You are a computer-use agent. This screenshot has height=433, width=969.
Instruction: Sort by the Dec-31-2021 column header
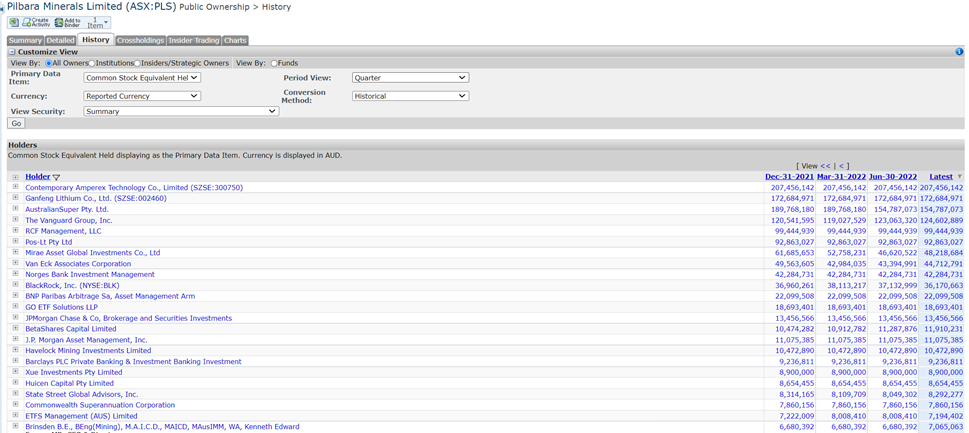(789, 177)
